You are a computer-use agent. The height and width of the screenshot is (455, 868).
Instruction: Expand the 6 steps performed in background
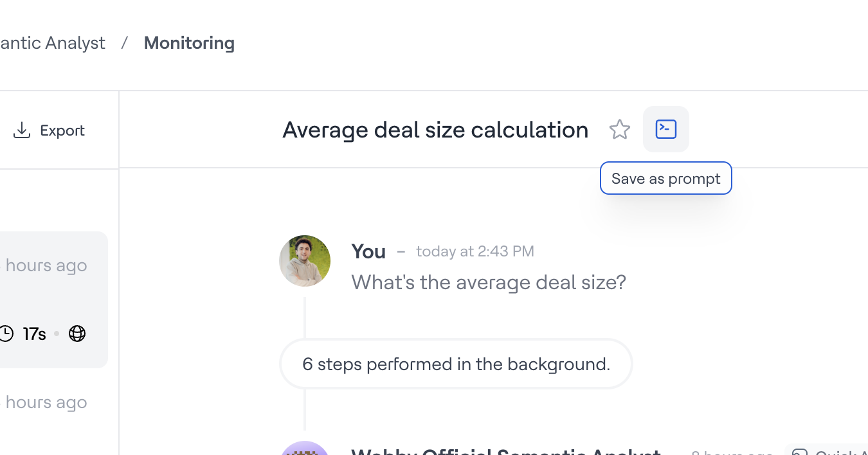click(456, 364)
